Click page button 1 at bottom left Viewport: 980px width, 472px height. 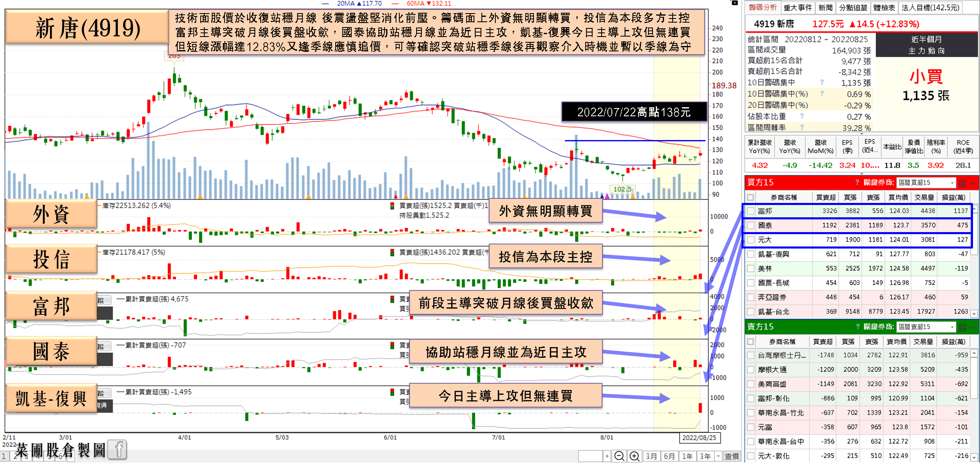point(4,456)
